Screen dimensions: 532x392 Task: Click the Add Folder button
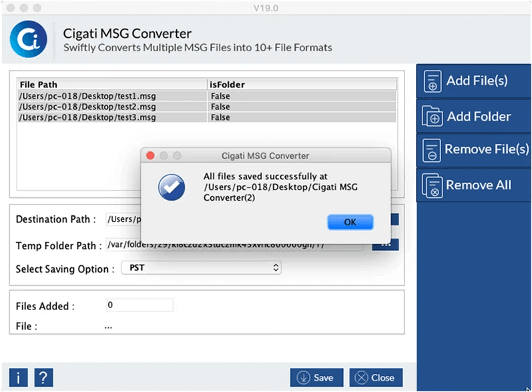(x=474, y=116)
